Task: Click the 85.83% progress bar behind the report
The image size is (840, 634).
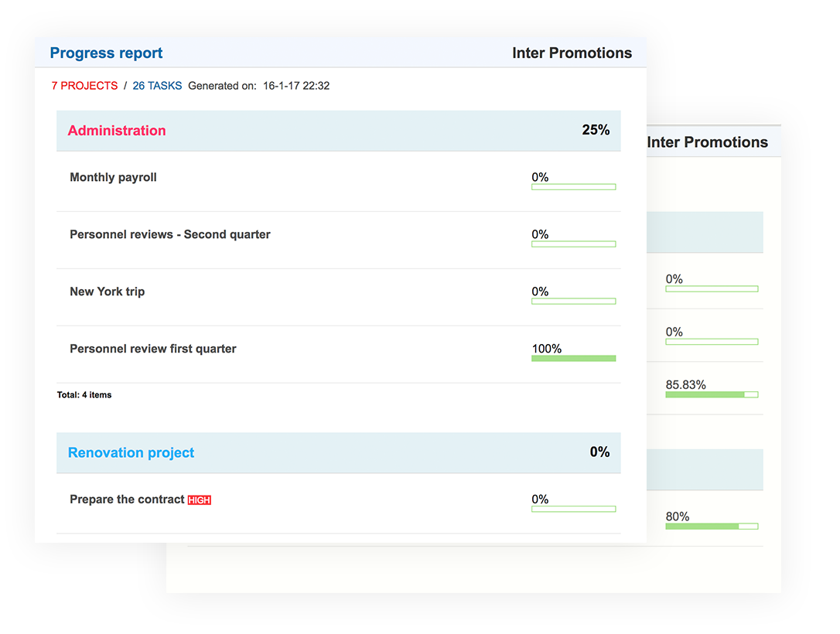Action: (x=711, y=394)
